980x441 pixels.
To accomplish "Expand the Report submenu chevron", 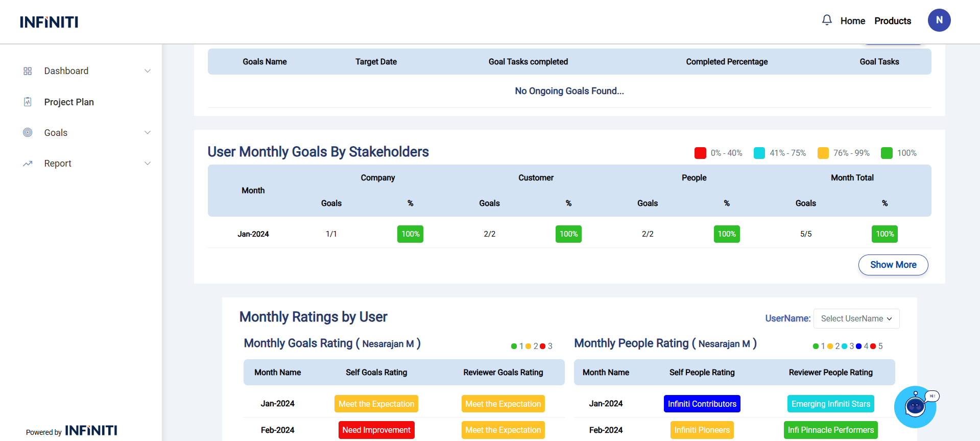I will [x=148, y=164].
